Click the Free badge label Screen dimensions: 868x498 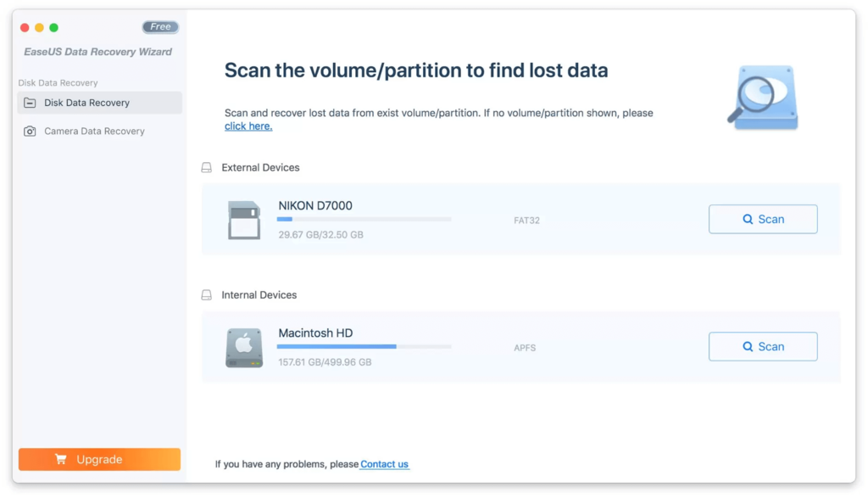(160, 27)
